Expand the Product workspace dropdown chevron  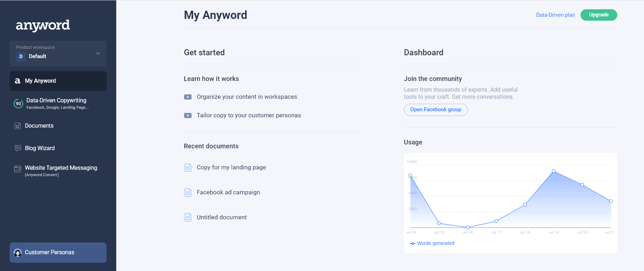coord(98,53)
